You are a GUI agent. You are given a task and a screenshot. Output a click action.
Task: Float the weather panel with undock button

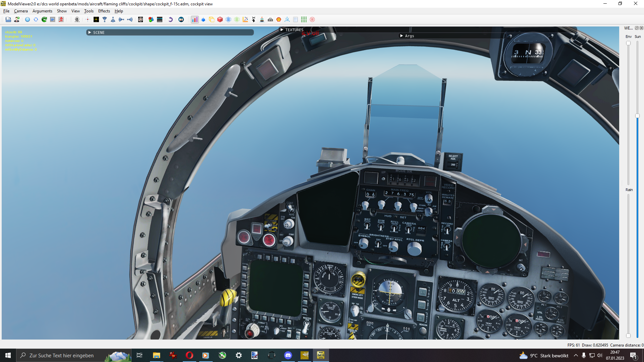[637, 28]
